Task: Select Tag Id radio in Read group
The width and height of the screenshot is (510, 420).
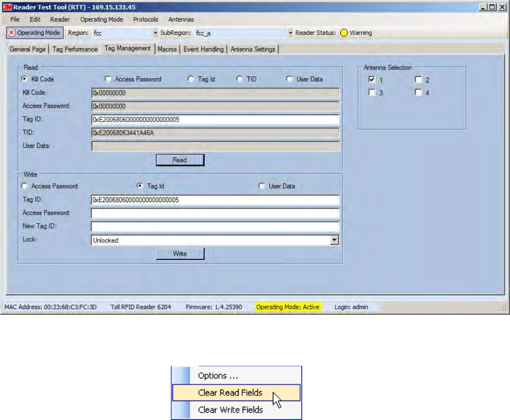Action: [191, 79]
